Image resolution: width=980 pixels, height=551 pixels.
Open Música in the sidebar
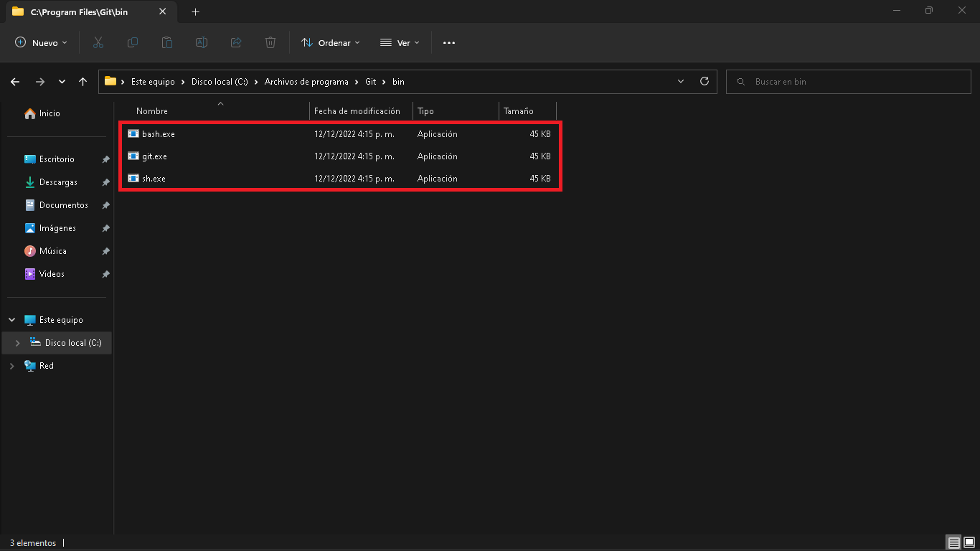click(x=52, y=251)
